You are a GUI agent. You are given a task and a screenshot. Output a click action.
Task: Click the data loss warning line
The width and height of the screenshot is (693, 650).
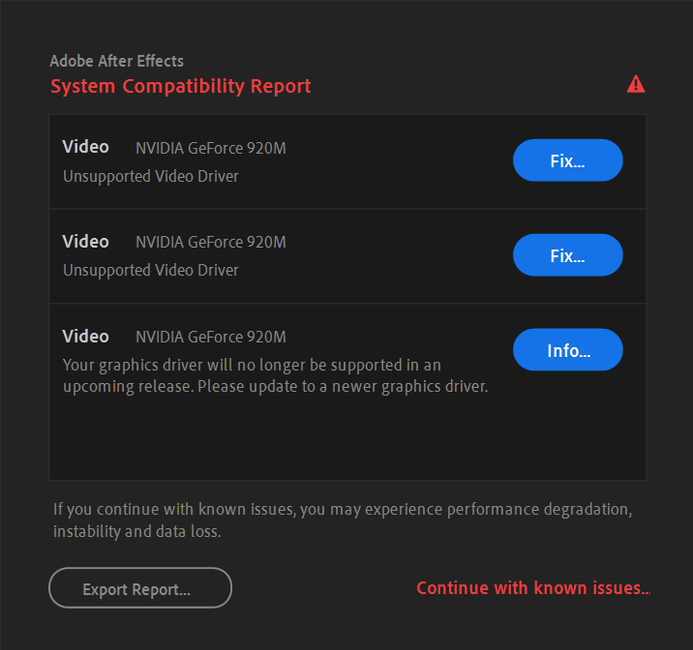coord(137,532)
